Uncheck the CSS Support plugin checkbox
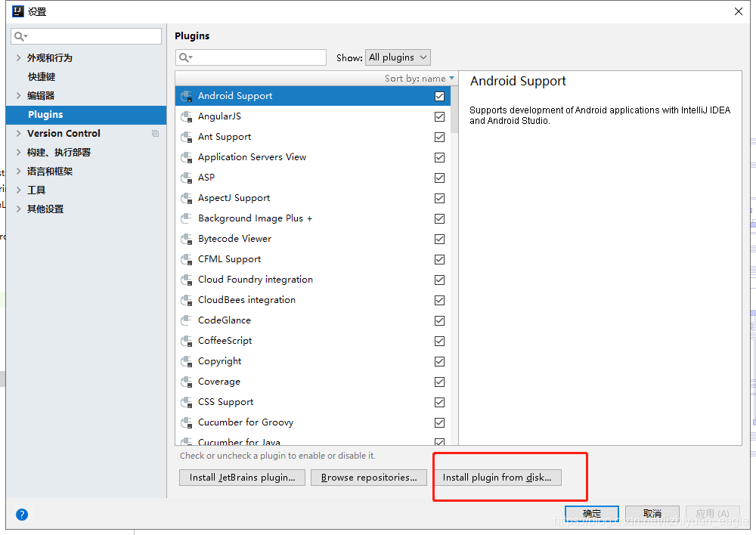Viewport: 756px width, 535px height. point(439,402)
